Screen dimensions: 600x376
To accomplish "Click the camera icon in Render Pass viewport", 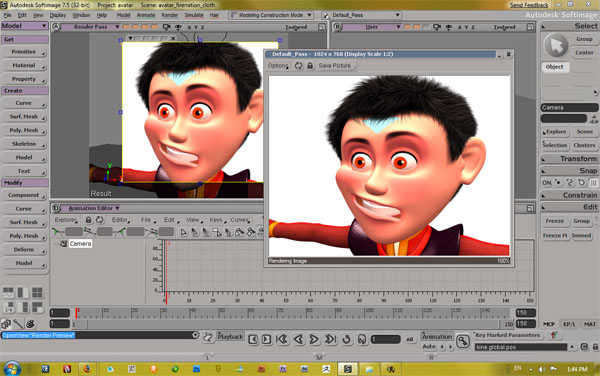I will point(166,27).
